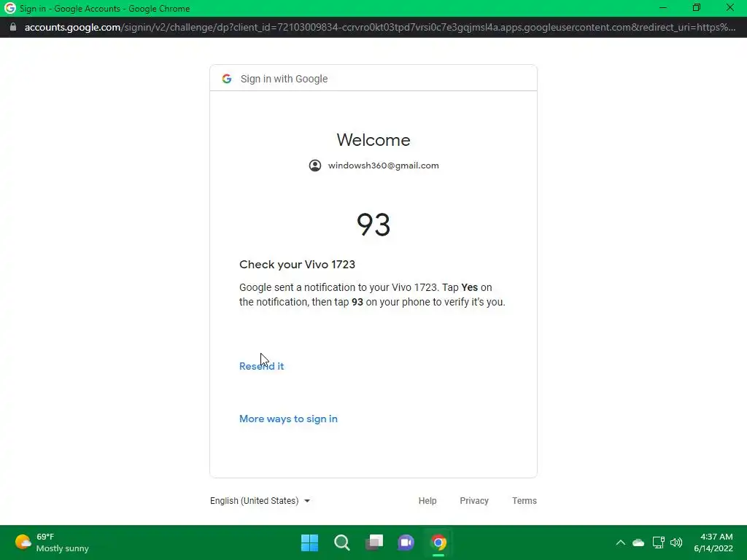
Task: Open network settings tray icon
Action: [x=659, y=542]
